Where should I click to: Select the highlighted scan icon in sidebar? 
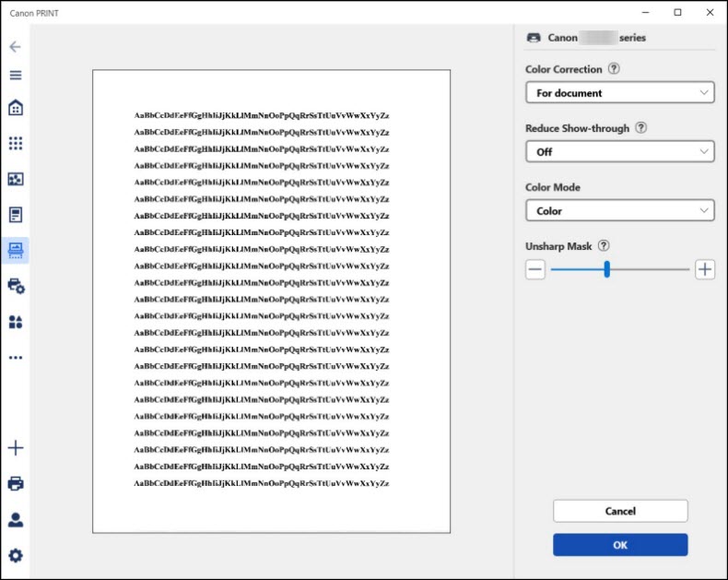point(16,251)
